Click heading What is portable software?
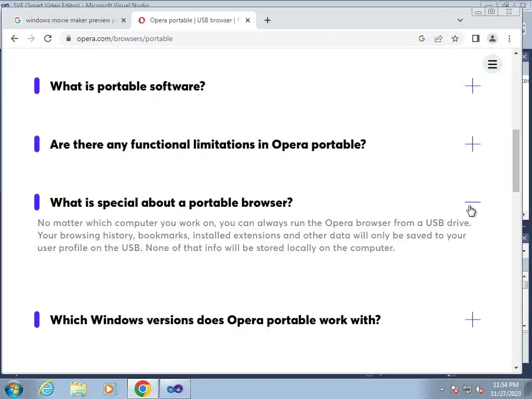The width and height of the screenshot is (532, 399). [x=128, y=86]
